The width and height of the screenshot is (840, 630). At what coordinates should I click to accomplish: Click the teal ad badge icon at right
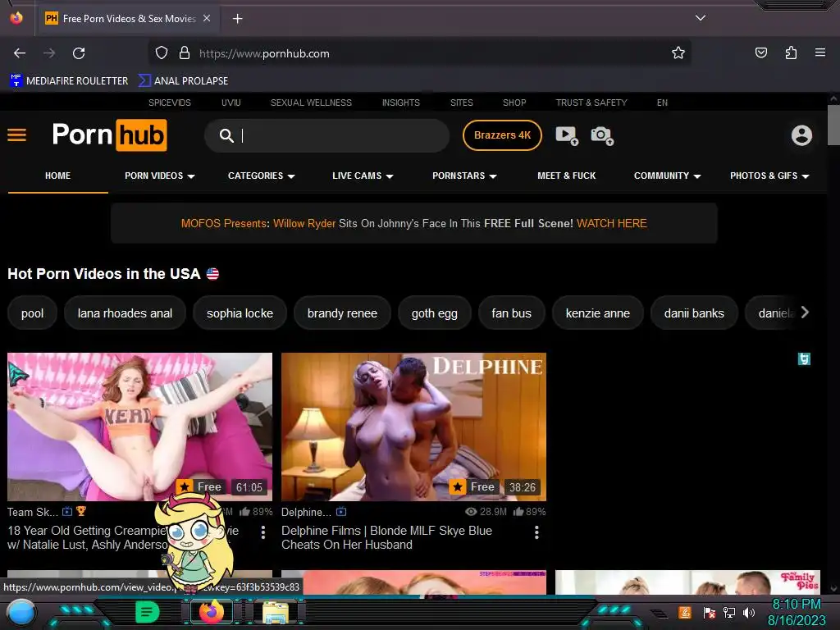[804, 358]
